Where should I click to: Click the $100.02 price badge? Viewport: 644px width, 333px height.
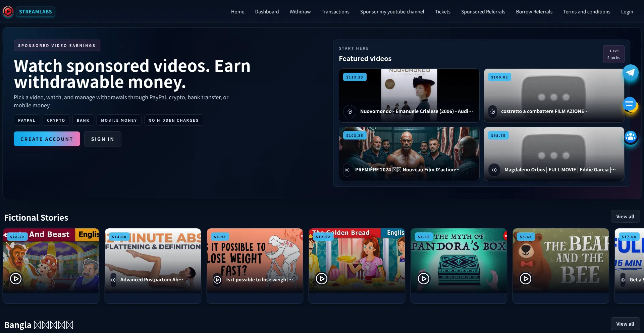tap(499, 77)
